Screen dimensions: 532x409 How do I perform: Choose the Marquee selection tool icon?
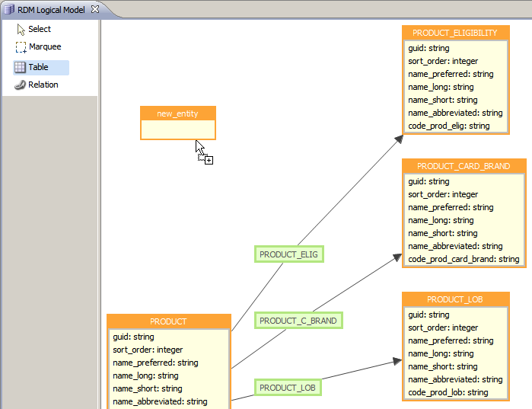pyautogui.click(x=21, y=47)
